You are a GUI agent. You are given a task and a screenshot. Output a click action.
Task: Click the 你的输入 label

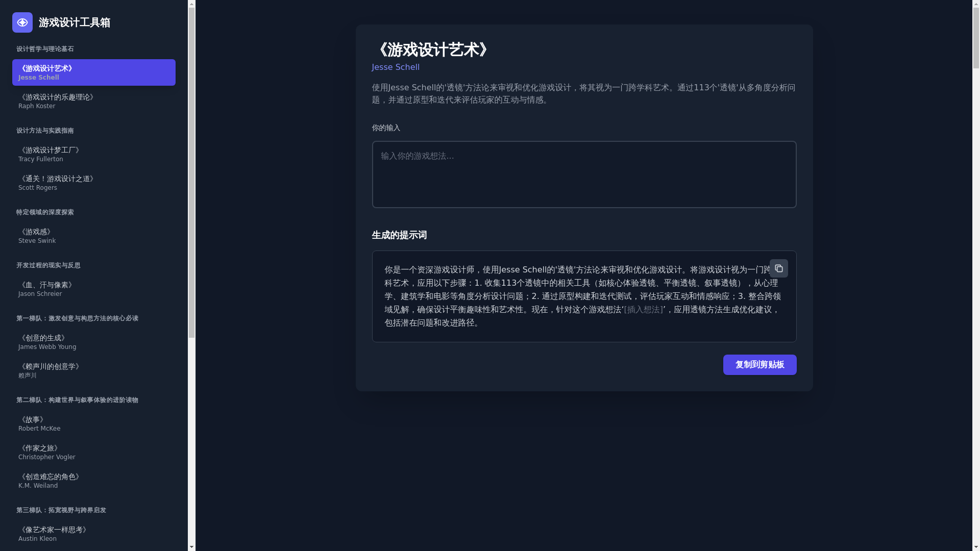pos(386,128)
